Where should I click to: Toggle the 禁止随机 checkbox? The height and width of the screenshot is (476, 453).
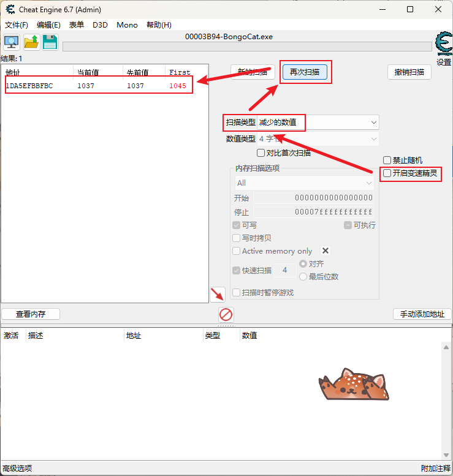click(x=387, y=161)
